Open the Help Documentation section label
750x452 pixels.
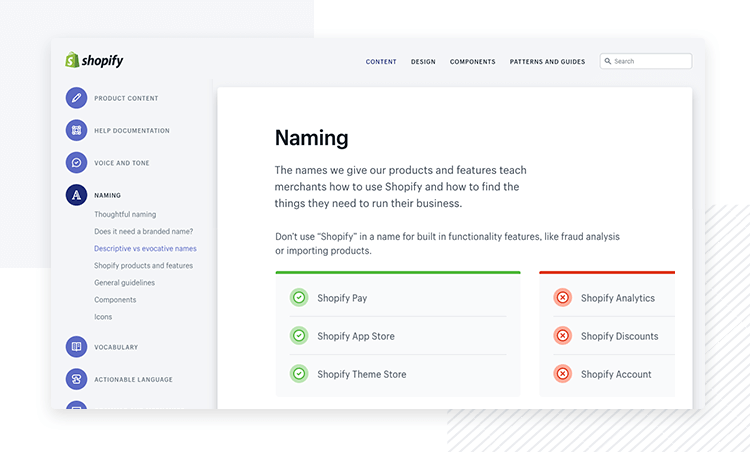[x=132, y=131]
